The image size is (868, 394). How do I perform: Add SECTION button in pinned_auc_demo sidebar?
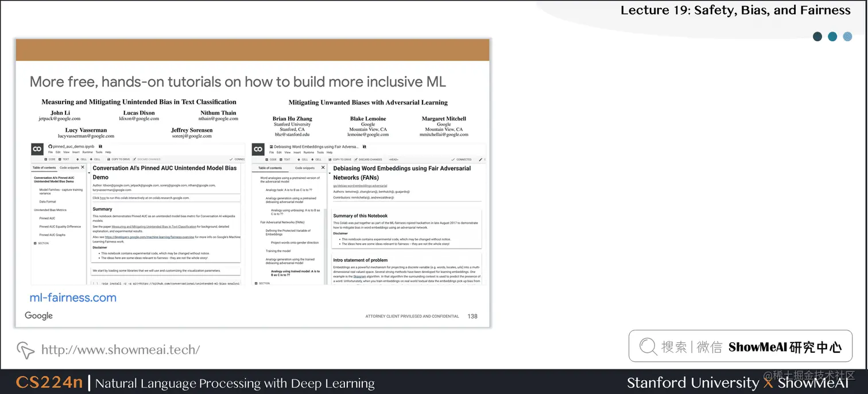41,243
